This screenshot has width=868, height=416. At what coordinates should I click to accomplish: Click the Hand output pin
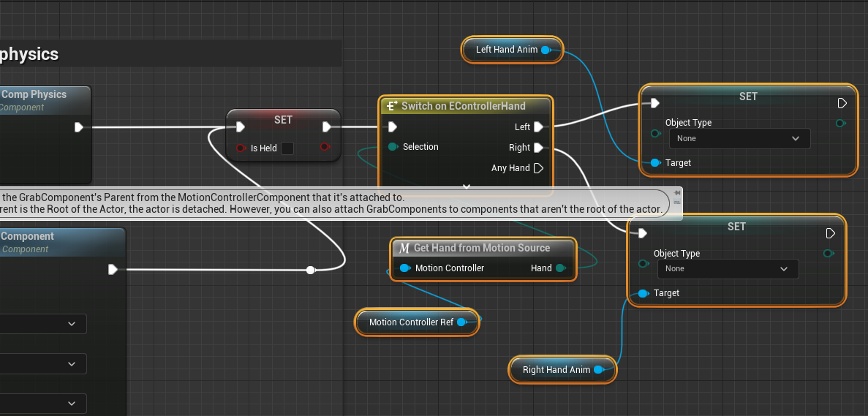tap(561, 268)
